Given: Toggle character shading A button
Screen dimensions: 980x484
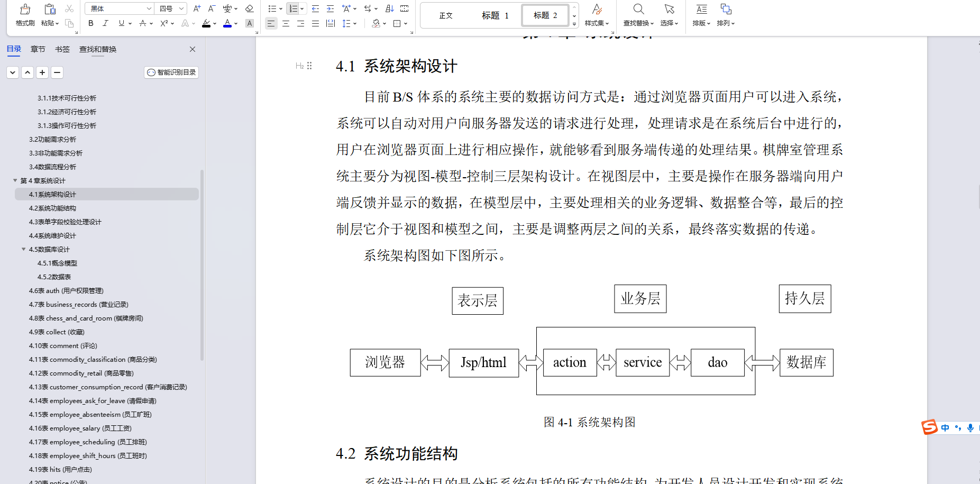Looking at the screenshot, I should click(x=250, y=23).
